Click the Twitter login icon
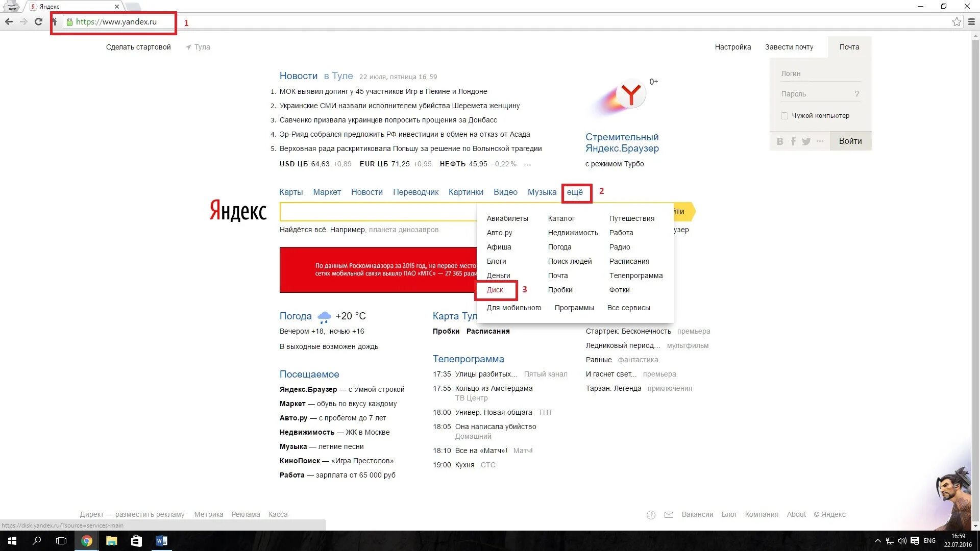 (806, 141)
